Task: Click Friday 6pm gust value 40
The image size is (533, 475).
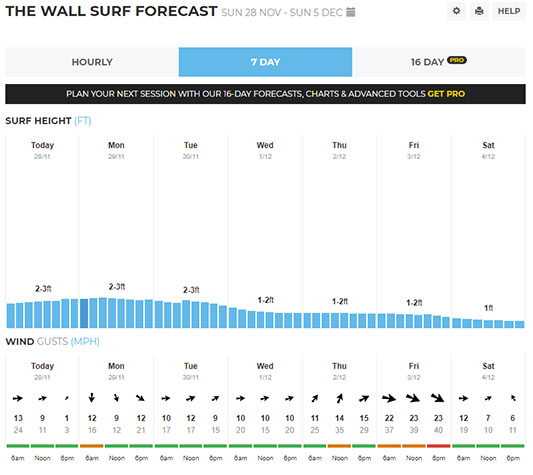Action: click(439, 430)
